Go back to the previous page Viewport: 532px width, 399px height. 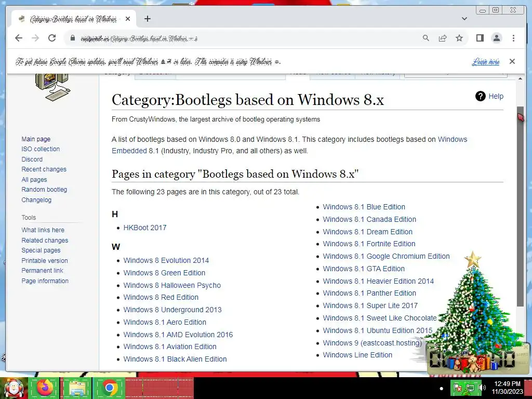pos(19,38)
